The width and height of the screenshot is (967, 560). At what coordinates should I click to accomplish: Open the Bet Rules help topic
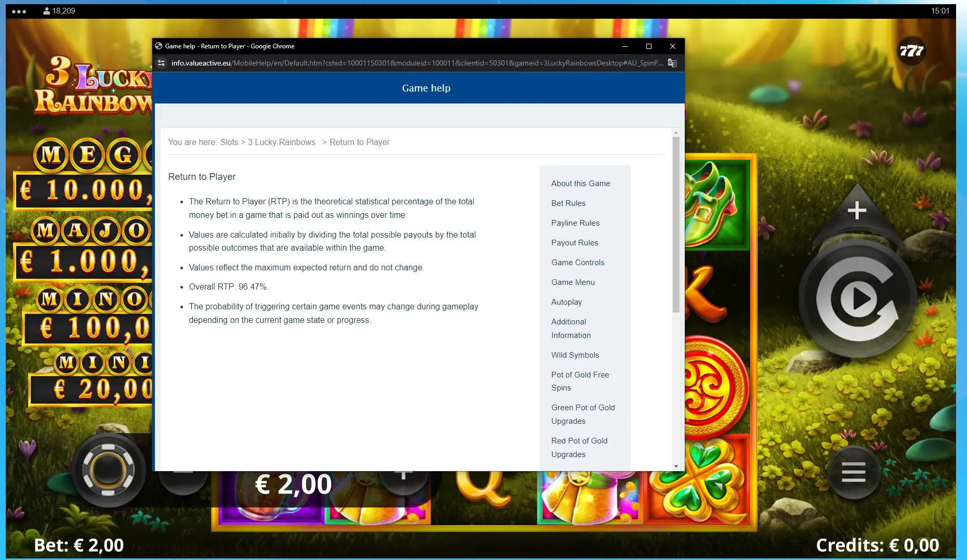click(x=568, y=203)
